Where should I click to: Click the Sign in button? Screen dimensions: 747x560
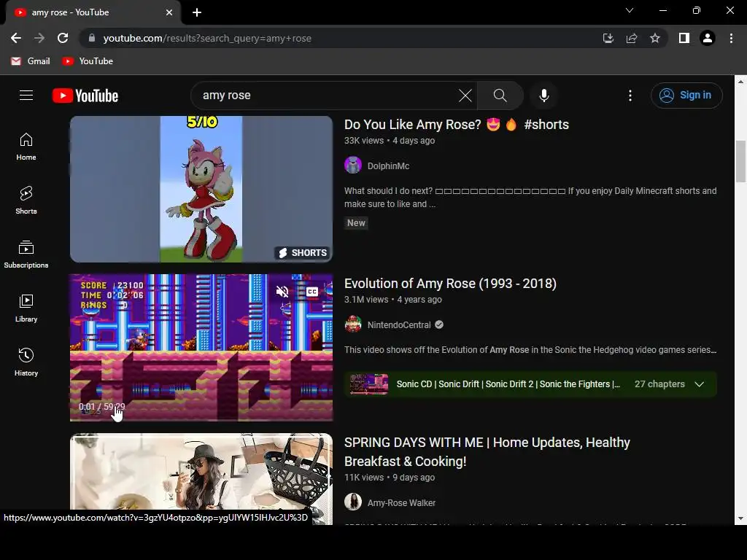tap(686, 96)
